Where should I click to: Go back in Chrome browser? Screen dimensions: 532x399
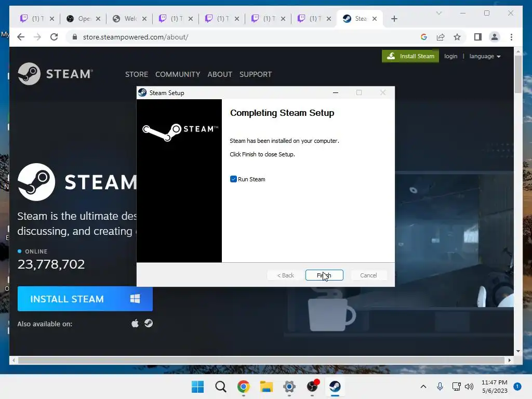tap(21, 37)
